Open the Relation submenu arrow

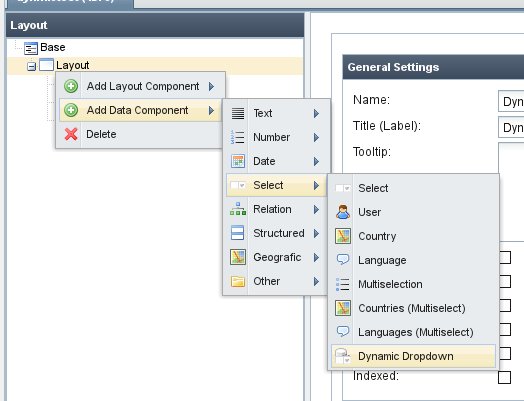point(316,210)
